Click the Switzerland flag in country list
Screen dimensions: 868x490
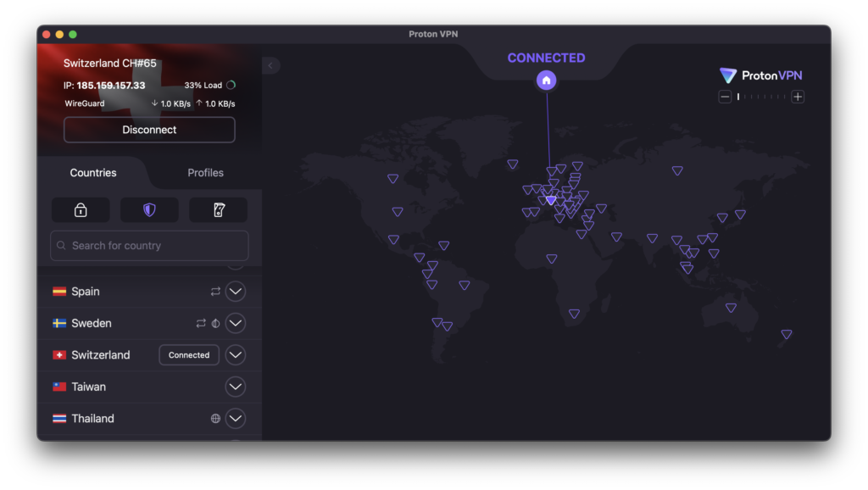(59, 355)
